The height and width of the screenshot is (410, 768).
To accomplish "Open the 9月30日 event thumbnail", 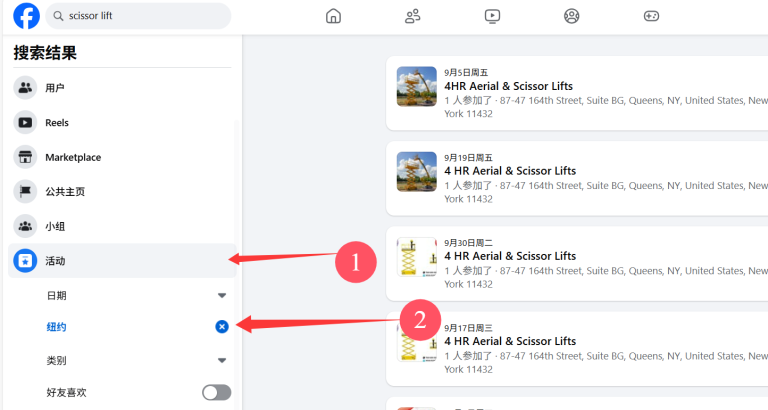I will [x=416, y=257].
